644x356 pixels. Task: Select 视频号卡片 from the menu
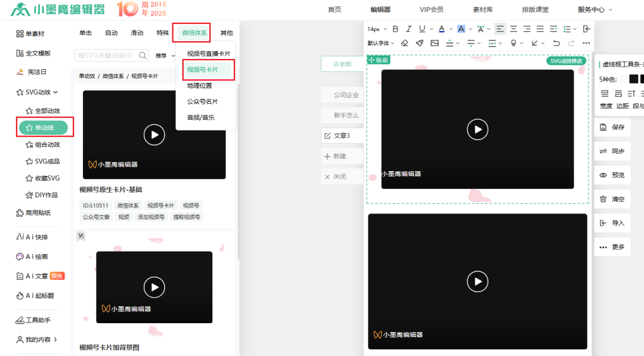(203, 70)
